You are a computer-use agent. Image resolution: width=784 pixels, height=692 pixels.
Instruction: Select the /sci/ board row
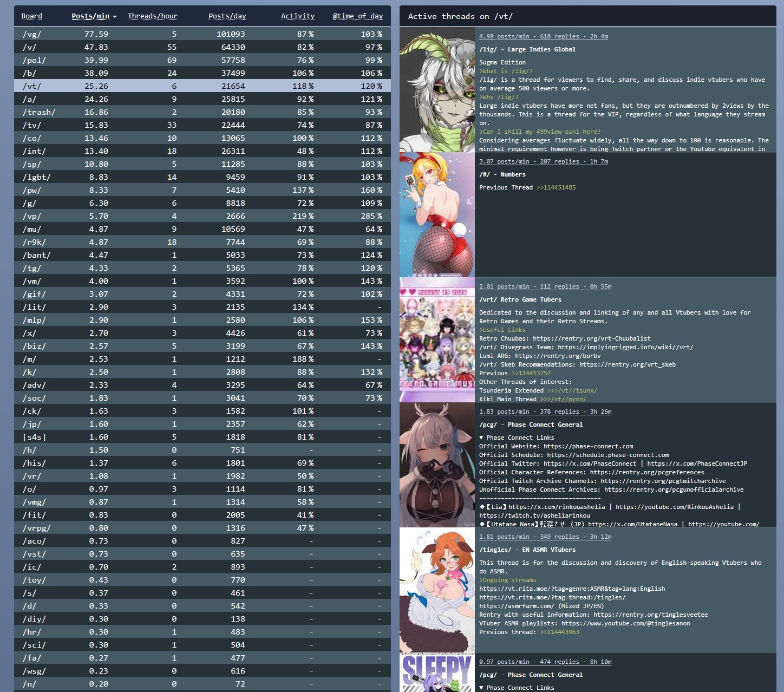(x=202, y=645)
